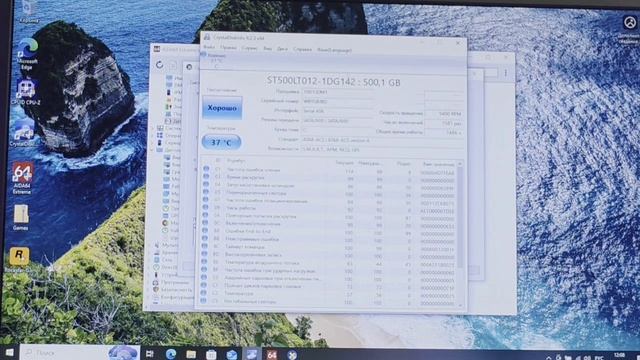Screen dimensions: 640x360
Task: Select the Частота ошибок чтения attribute text
Action: point(253,169)
